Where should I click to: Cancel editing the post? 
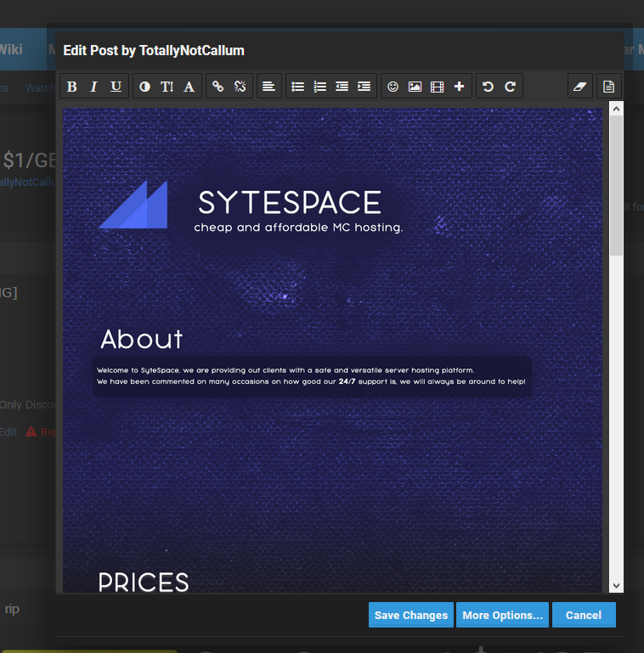[x=584, y=615]
